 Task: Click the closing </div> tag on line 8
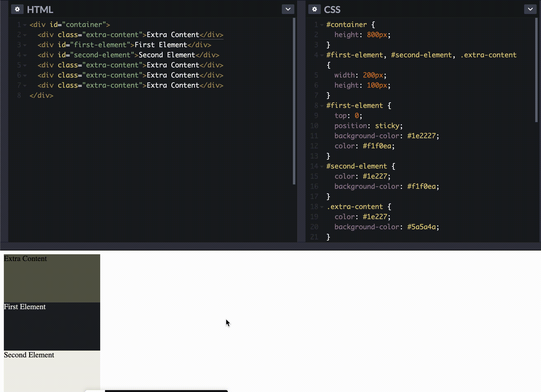click(x=41, y=95)
